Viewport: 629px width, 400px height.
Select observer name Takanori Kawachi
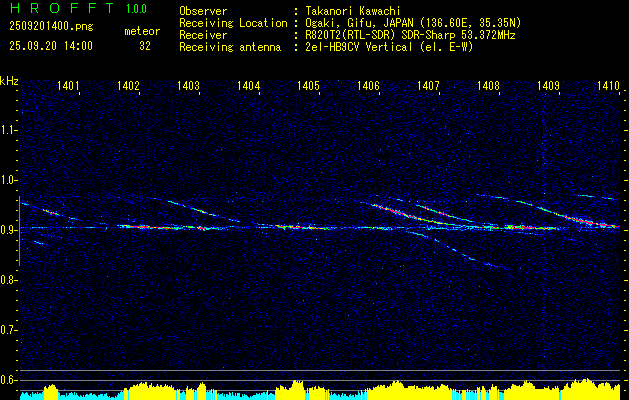click(x=351, y=11)
